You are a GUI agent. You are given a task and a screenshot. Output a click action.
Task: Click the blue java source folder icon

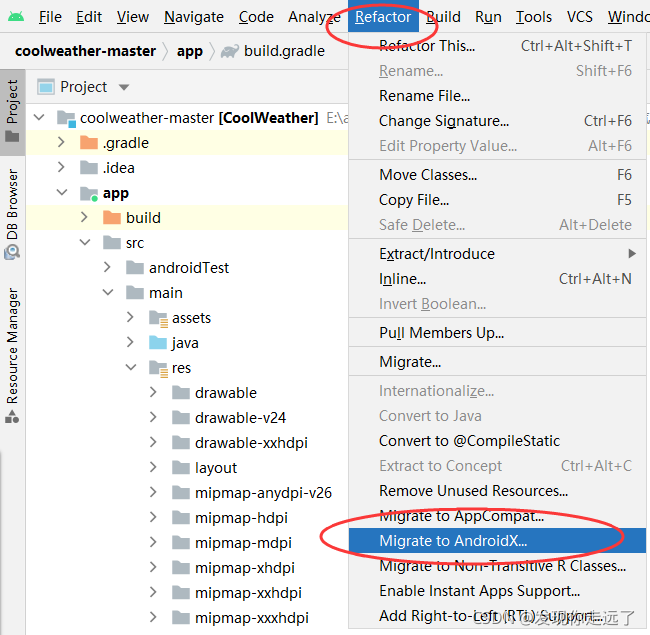[158, 343]
